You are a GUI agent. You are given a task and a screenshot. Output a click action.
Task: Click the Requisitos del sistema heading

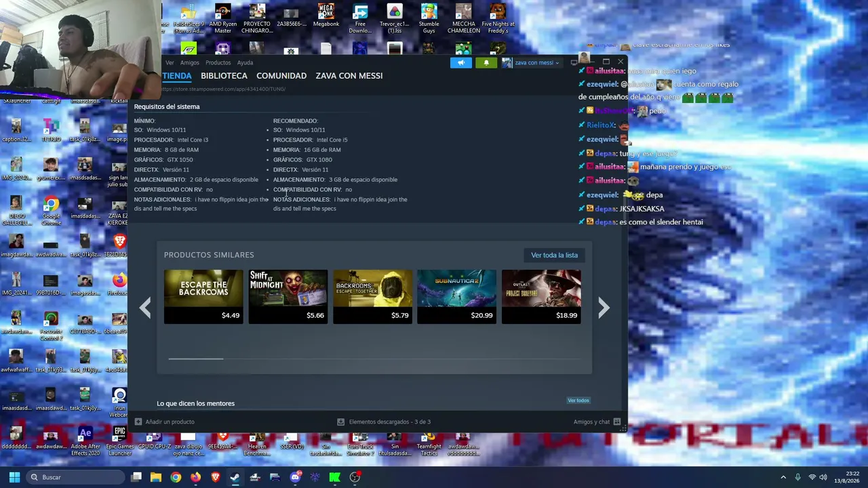[167, 106]
